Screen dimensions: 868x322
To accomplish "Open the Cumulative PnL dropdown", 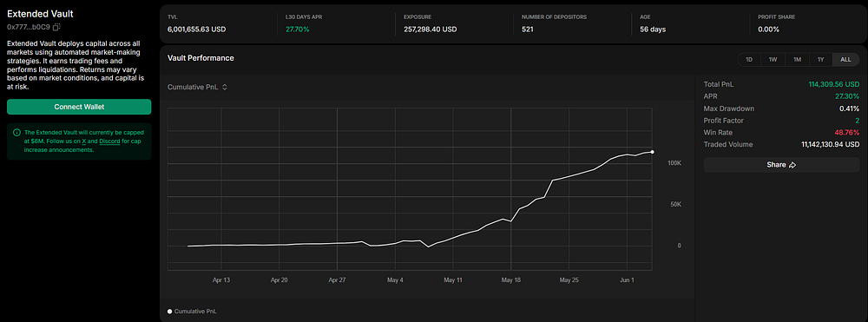I will tap(197, 87).
